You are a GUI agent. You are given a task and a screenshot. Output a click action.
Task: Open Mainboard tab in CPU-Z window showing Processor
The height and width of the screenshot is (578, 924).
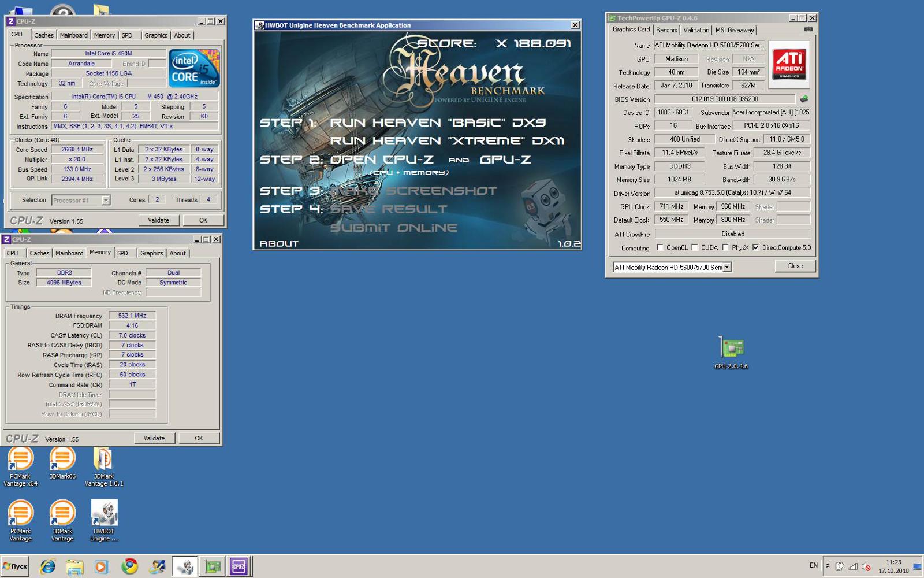(x=74, y=35)
